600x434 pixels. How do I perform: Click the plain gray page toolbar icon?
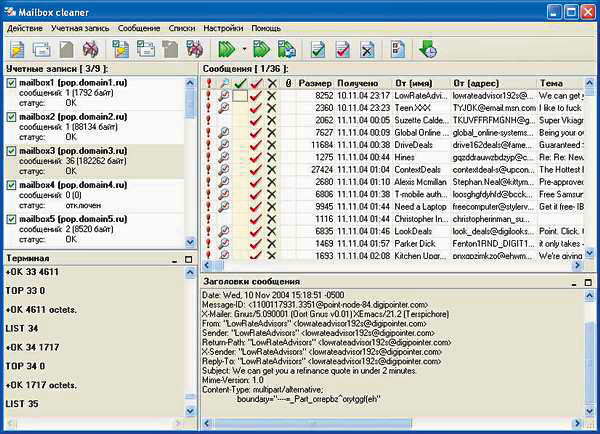[66, 50]
